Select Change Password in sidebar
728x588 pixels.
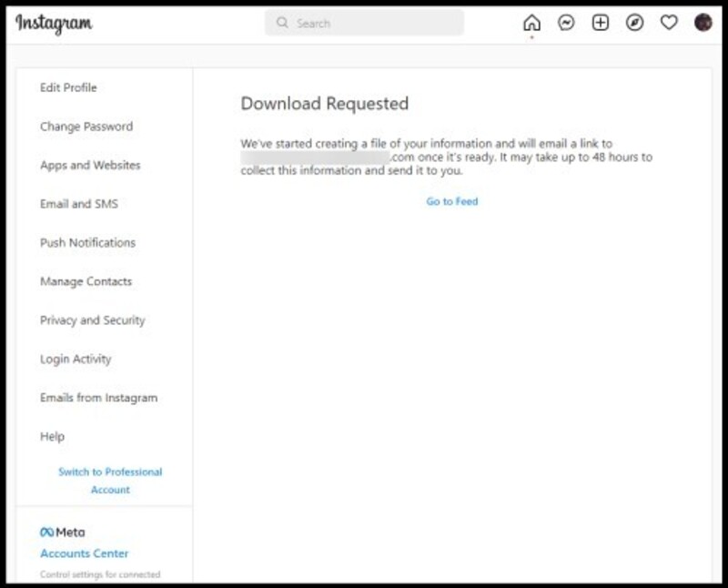86,127
